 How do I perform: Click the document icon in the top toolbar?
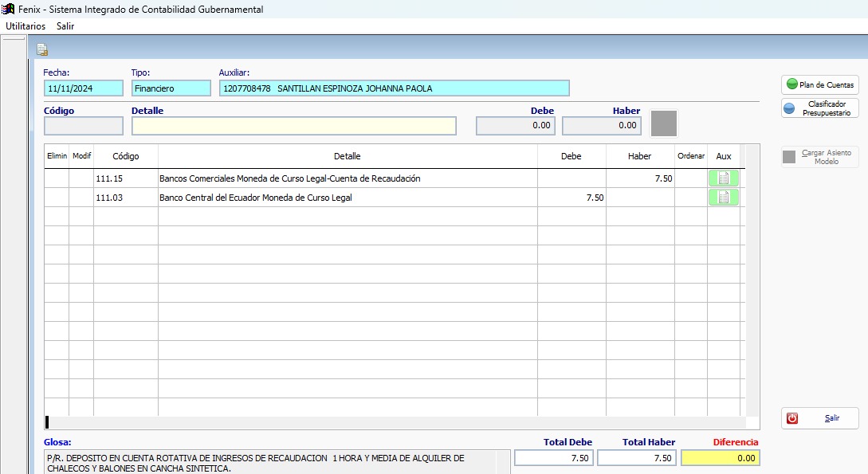pyautogui.click(x=42, y=49)
